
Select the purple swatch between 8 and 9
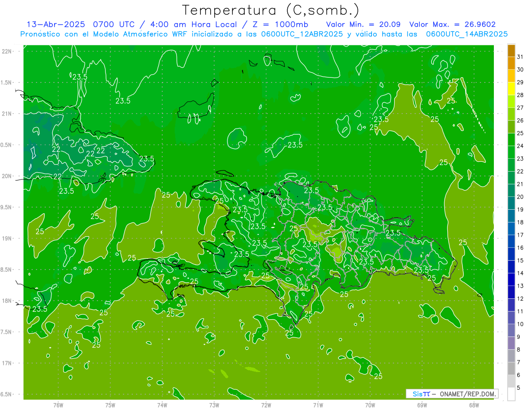[x=511, y=343]
